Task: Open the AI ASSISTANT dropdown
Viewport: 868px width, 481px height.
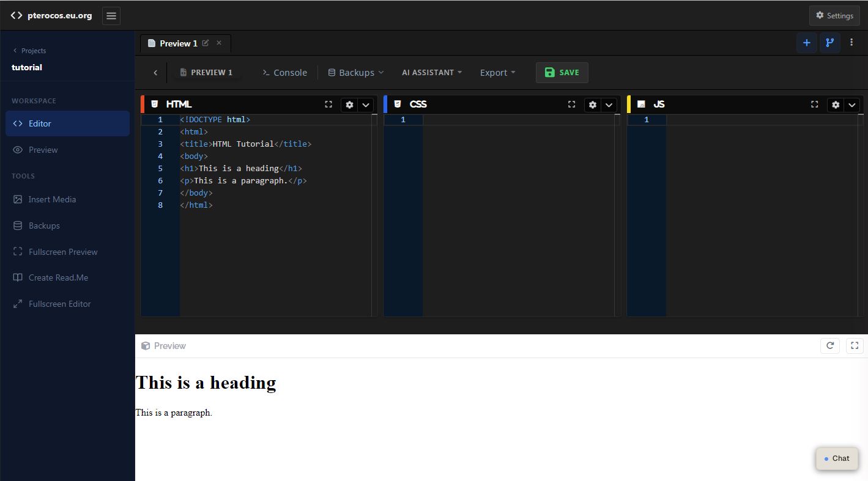Action: (432, 73)
